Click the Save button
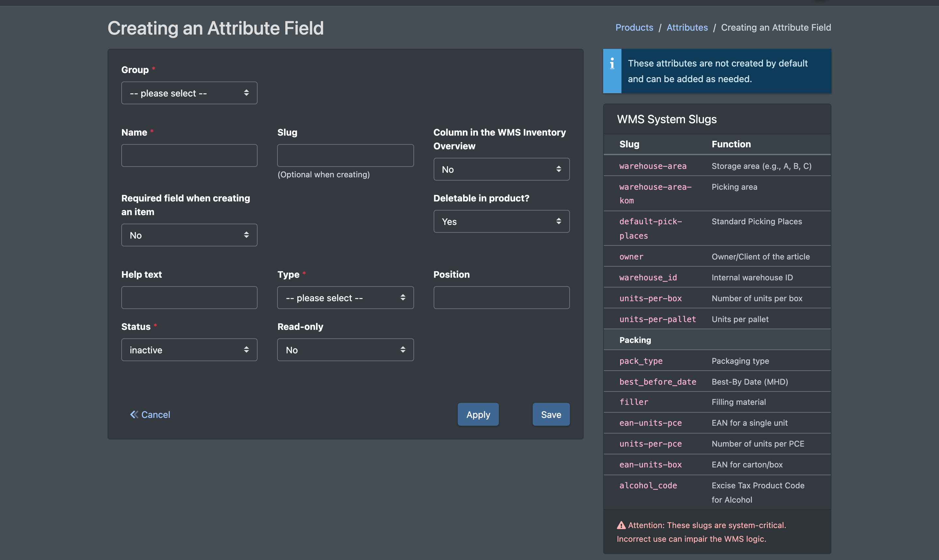This screenshot has width=939, height=560. click(x=551, y=414)
